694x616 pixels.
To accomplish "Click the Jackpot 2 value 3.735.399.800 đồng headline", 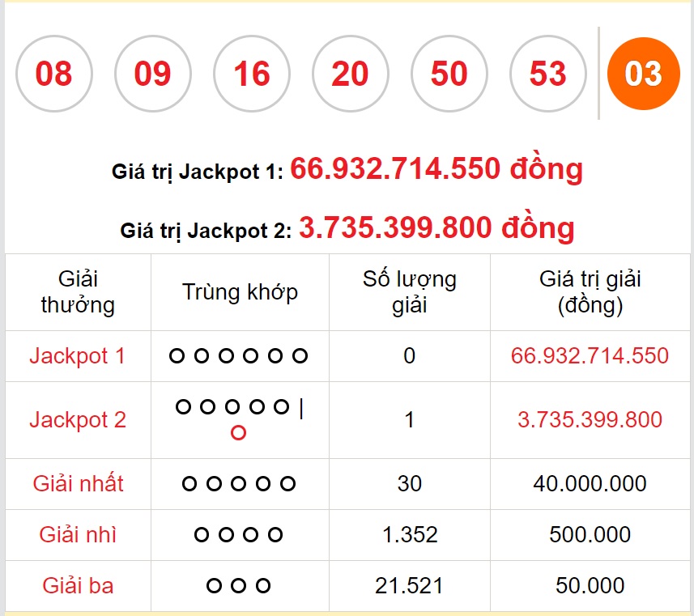I will [x=436, y=228].
